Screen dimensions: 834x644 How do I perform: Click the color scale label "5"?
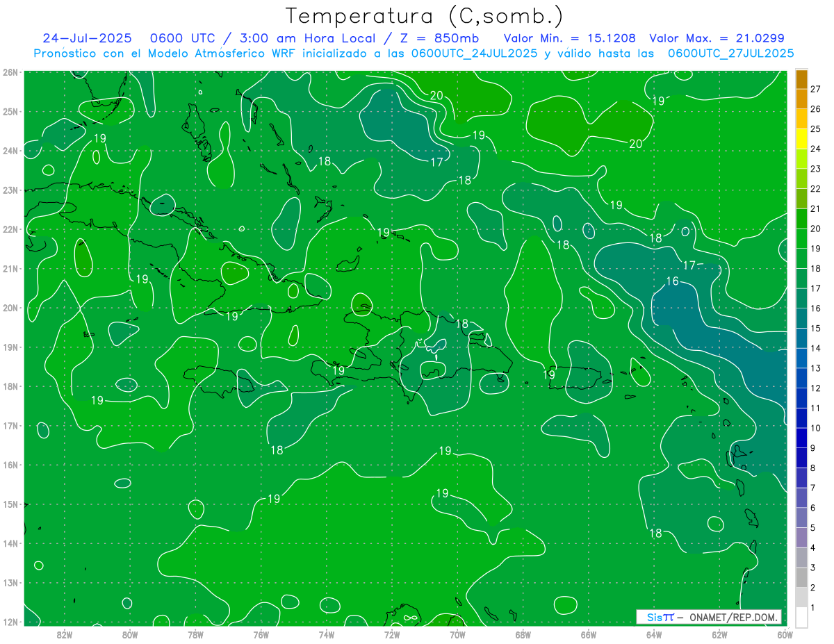[813, 528]
